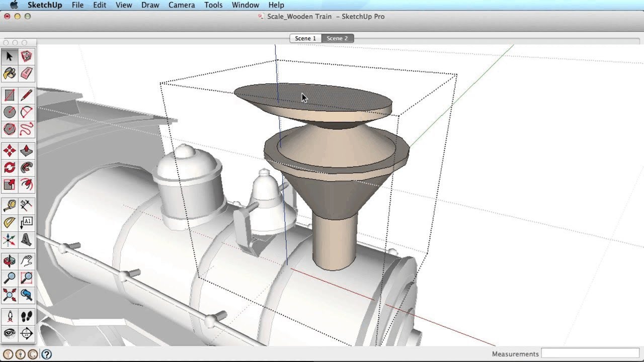The height and width of the screenshot is (362, 644).
Task: Click in the Measurements input box
Action: 590,354
